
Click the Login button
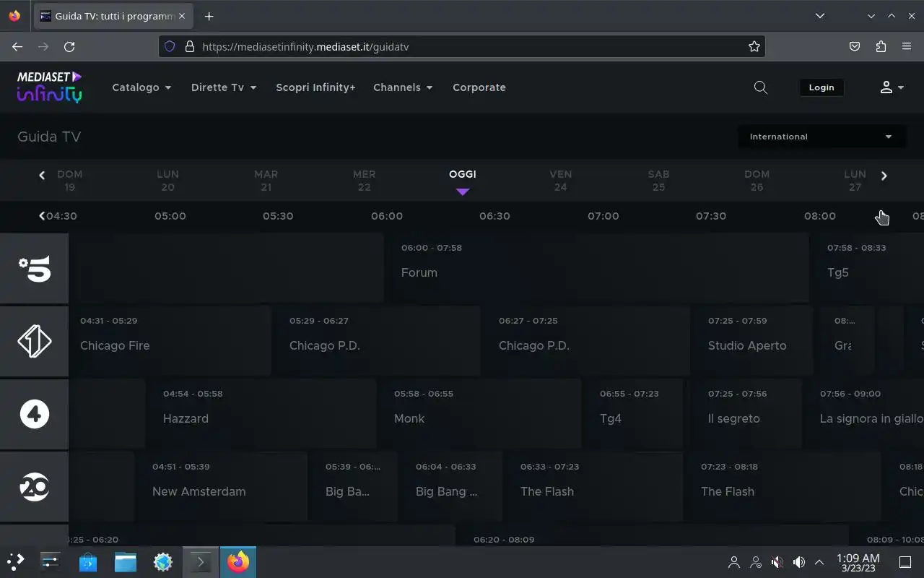click(x=821, y=87)
